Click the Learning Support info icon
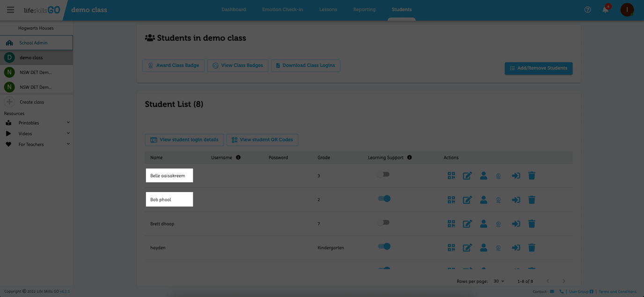Viewport: 644px width, 297px height. click(410, 157)
